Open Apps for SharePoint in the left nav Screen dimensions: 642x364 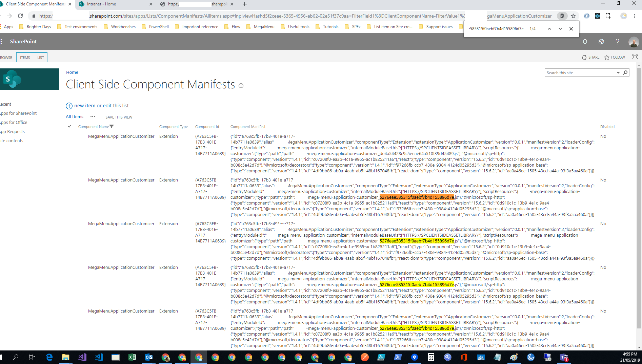pyautogui.click(x=18, y=113)
